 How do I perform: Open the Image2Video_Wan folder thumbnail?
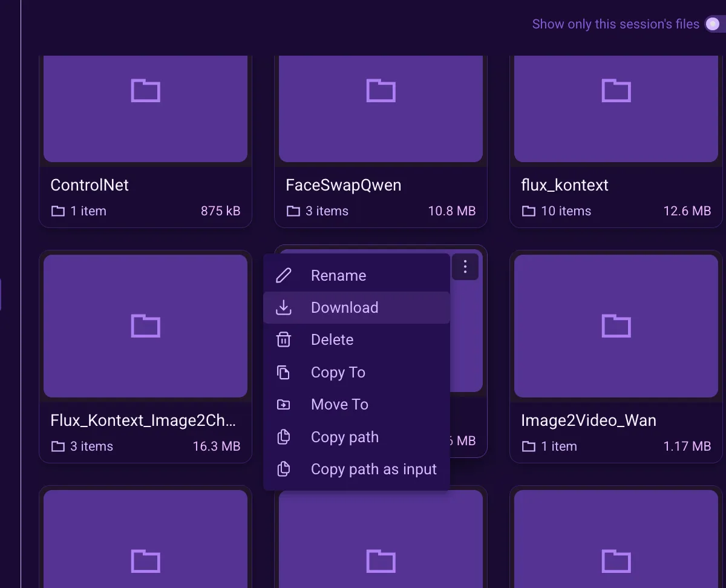tap(616, 326)
